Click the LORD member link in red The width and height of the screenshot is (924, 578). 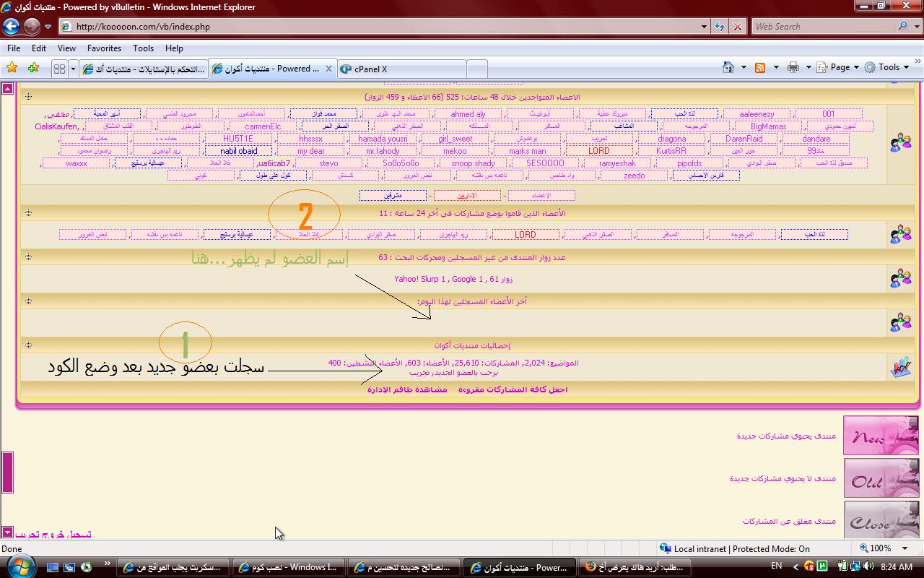coord(598,151)
